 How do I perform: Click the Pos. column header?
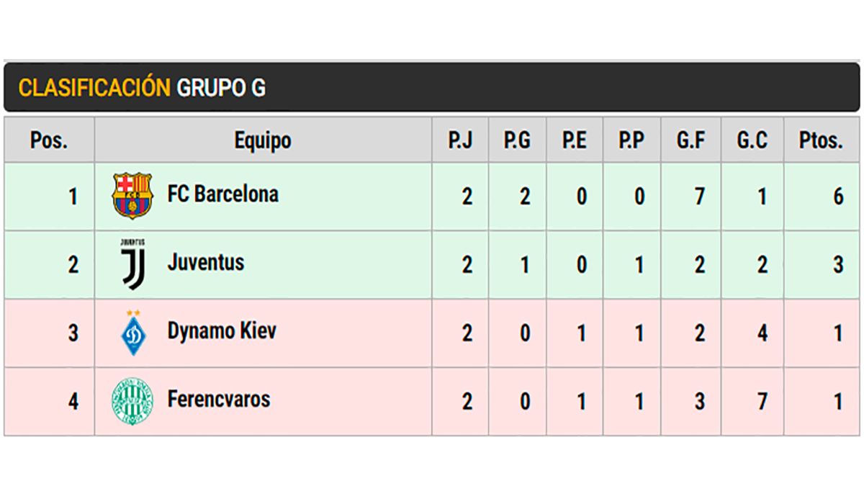(49, 140)
